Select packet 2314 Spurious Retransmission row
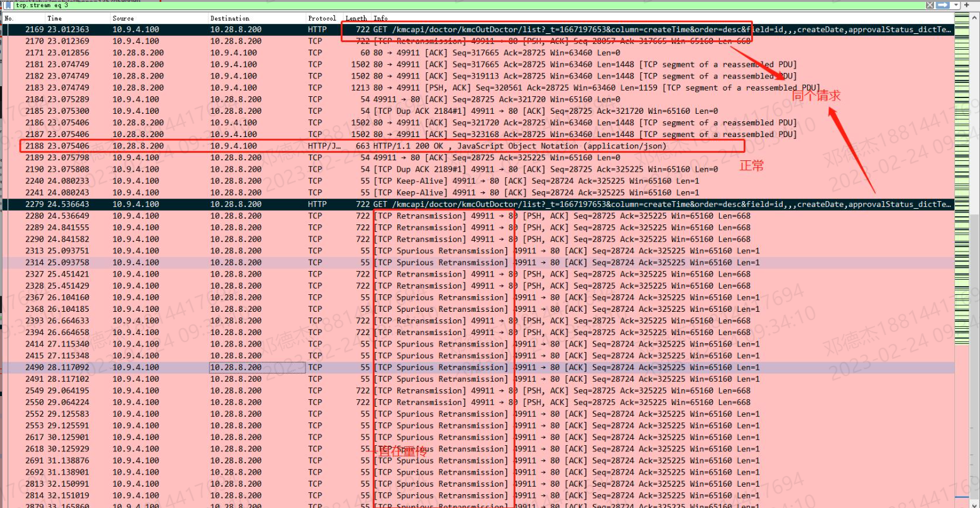The image size is (980, 508). click(478, 262)
